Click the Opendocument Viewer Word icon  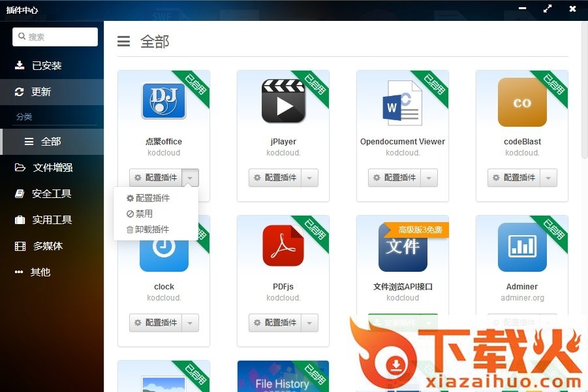pyautogui.click(x=403, y=103)
